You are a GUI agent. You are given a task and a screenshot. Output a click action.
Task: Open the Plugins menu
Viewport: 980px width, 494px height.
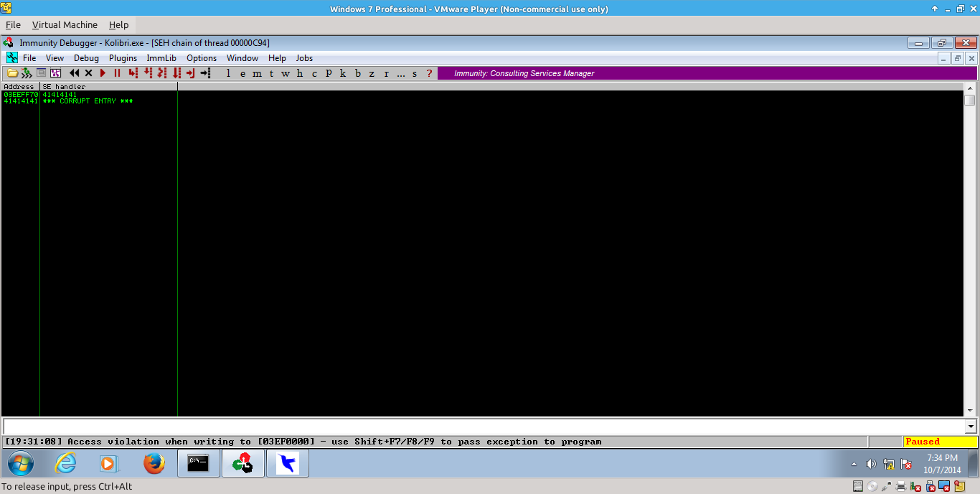123,58
